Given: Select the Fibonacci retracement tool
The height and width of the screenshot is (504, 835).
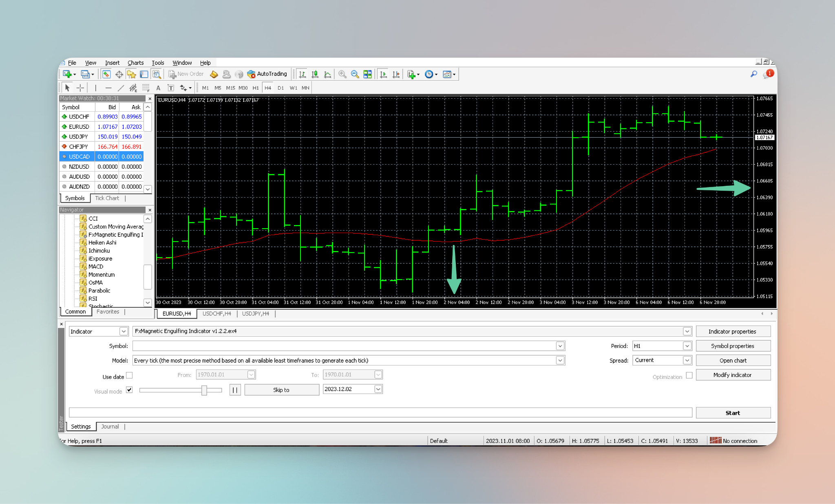Looking at the screenshot, I should [146, 88].
